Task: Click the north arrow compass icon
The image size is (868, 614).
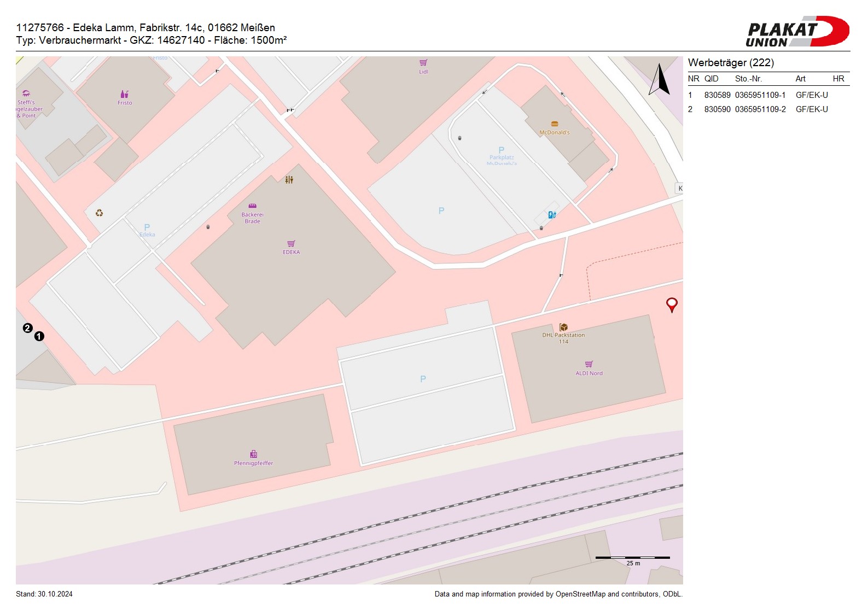Action: pyautogui.click(x=660, y=79)
